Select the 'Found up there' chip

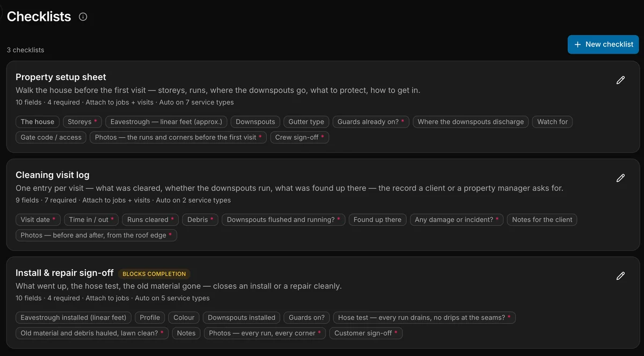point(377,220)
